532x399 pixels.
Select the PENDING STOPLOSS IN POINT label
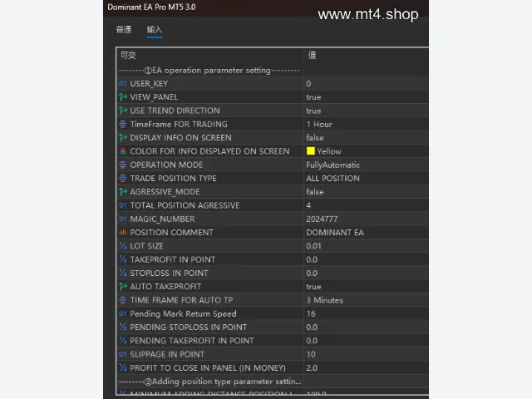(189, 327)
